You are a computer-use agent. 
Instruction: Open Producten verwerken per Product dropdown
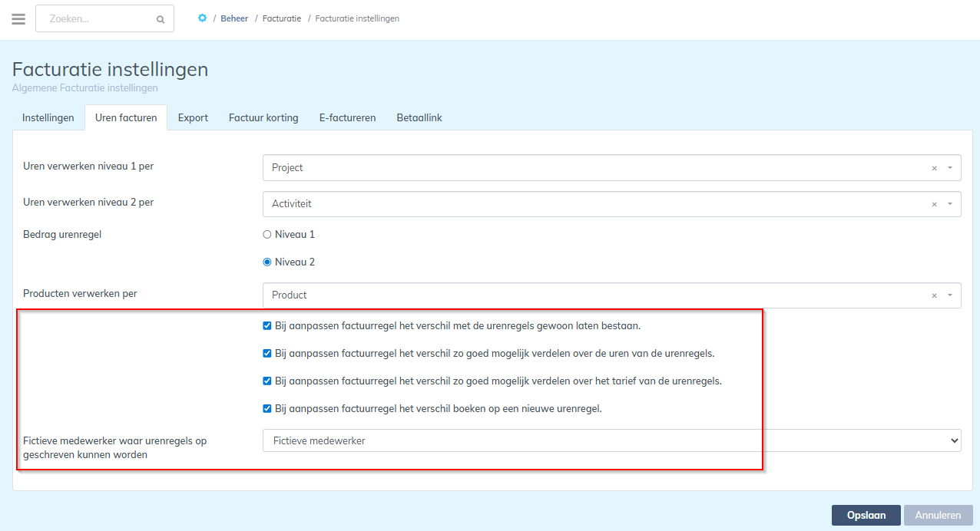tap(611, 295)
